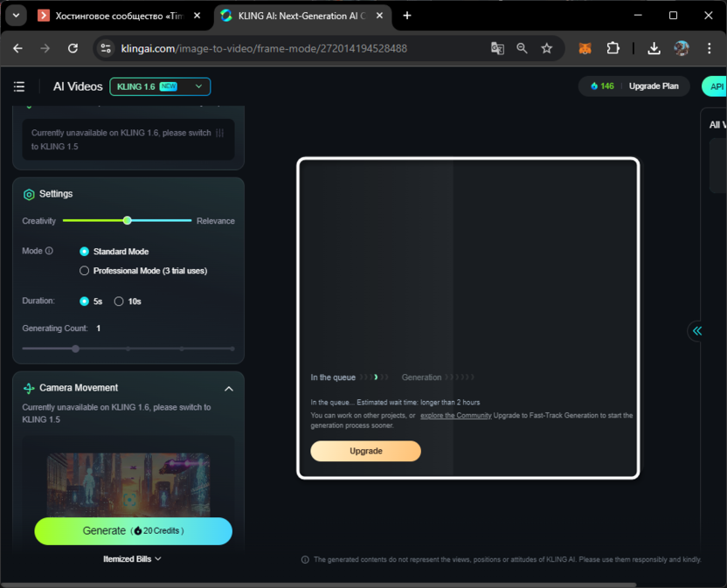Screen dimensions: 727x588
Task: Choose the 5s duration option
Action: coord(84,301)
